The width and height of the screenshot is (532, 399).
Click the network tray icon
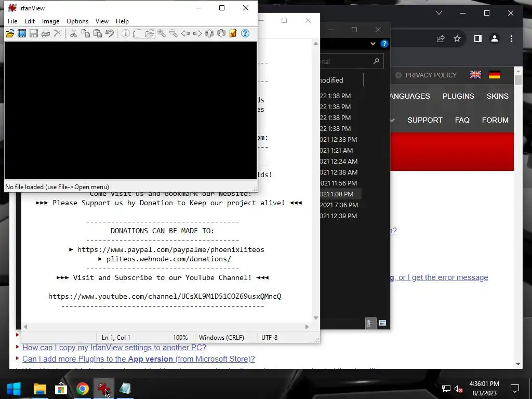tap(446, 389)
